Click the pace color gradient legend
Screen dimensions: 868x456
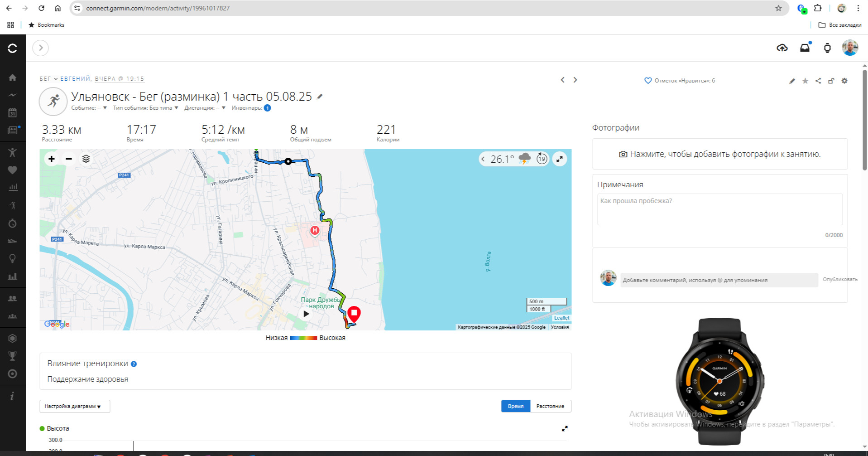pos(303,338)
